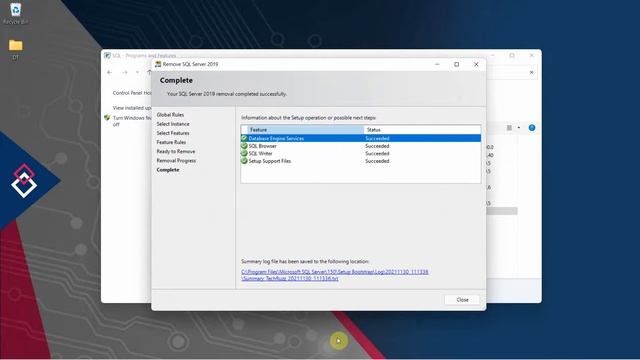Select the Ready to Remove step

pos(176,151)
